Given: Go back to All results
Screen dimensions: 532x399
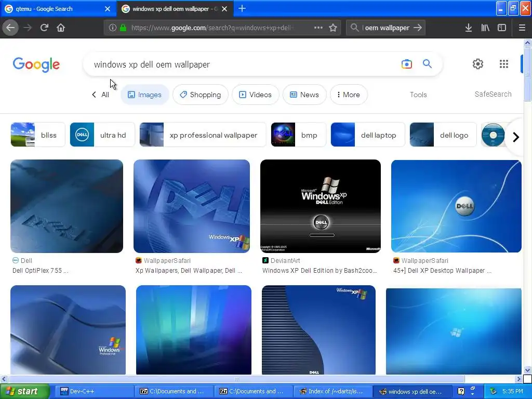Looking at the screenshot, I should point(100,95).
